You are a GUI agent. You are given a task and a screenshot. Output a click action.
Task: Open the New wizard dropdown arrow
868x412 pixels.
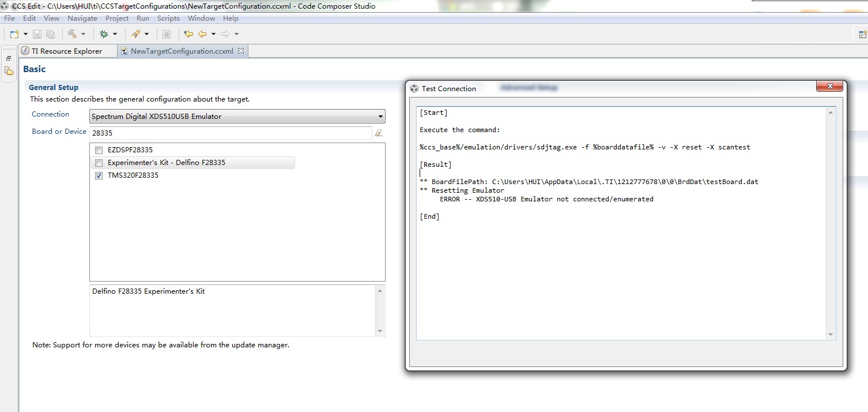tap(25, 35)
